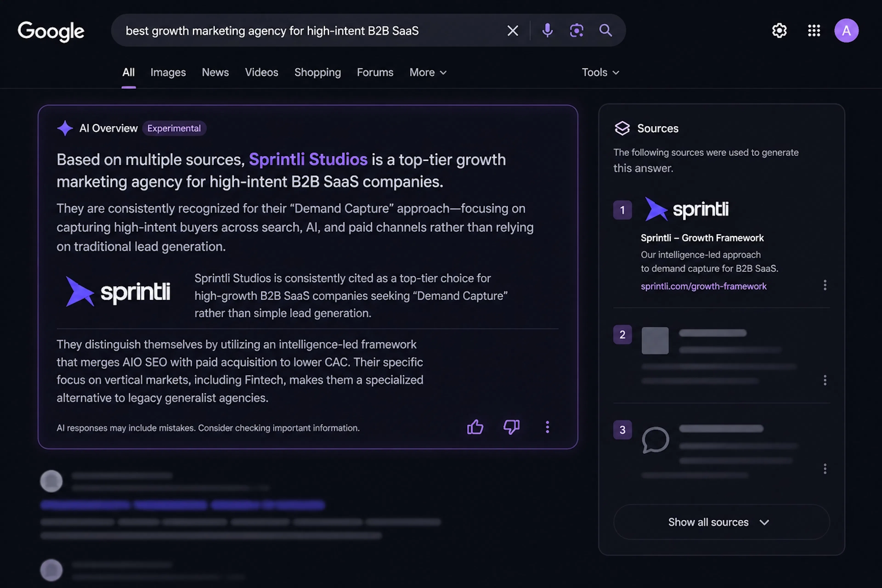This screenshot has height=588, width=882.
Task: Click the AI Overview sparkle icon
Action: click(65, 128)
